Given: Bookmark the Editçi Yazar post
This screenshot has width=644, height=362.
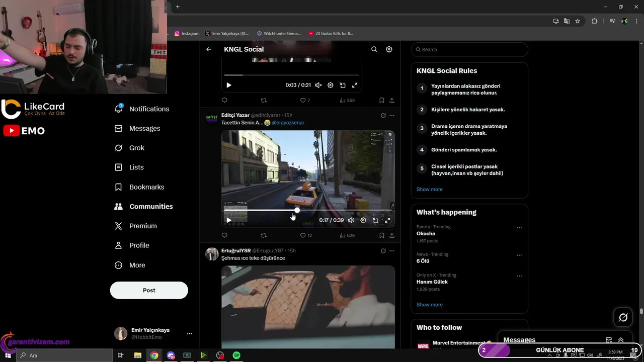Looking at the screenshot, I should coord(382,235).
